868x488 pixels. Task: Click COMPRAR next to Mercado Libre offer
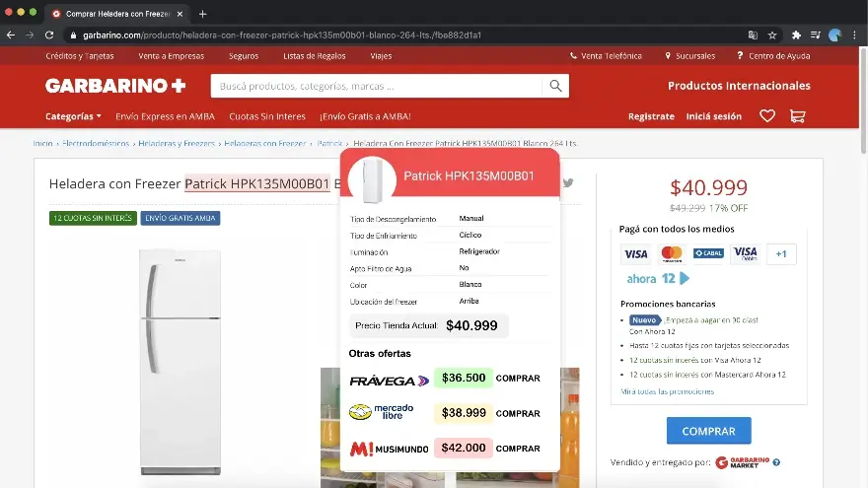(518, 414)
